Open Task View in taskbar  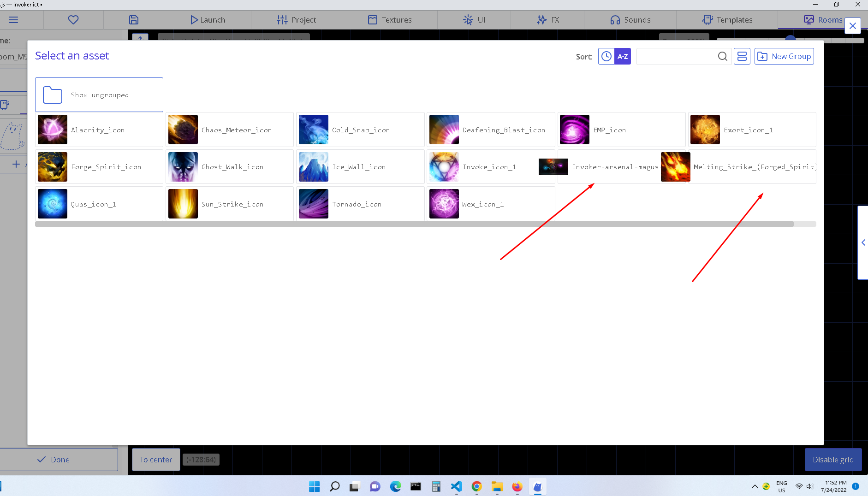click(x=355, y=486)
